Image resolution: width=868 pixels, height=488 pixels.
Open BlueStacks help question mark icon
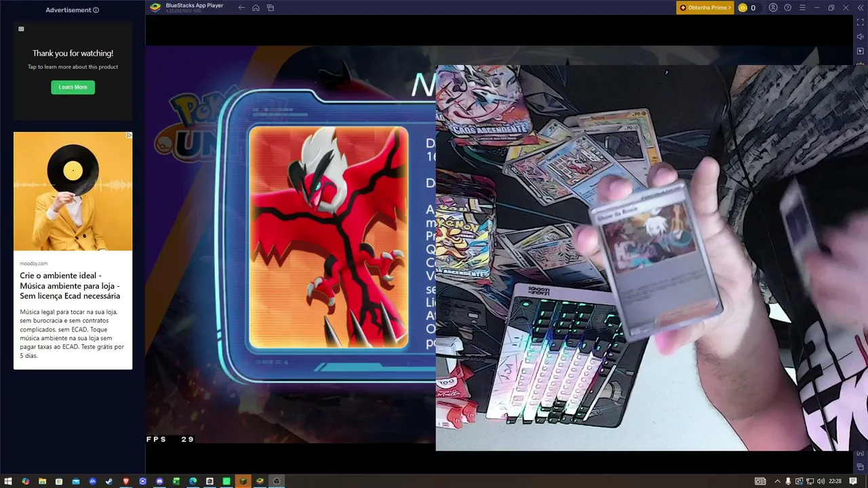point(787,7)
